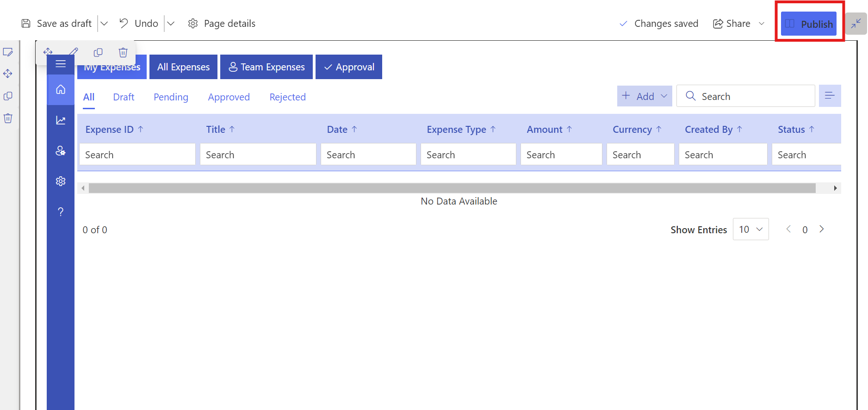The image size is (868, 410).
Task: Sort by Date column
Action: (x=342, y=130)
